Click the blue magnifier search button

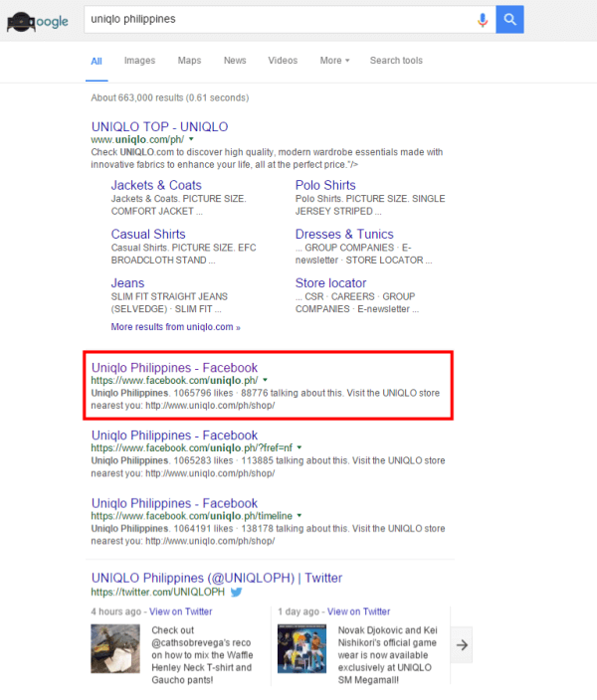509,19
